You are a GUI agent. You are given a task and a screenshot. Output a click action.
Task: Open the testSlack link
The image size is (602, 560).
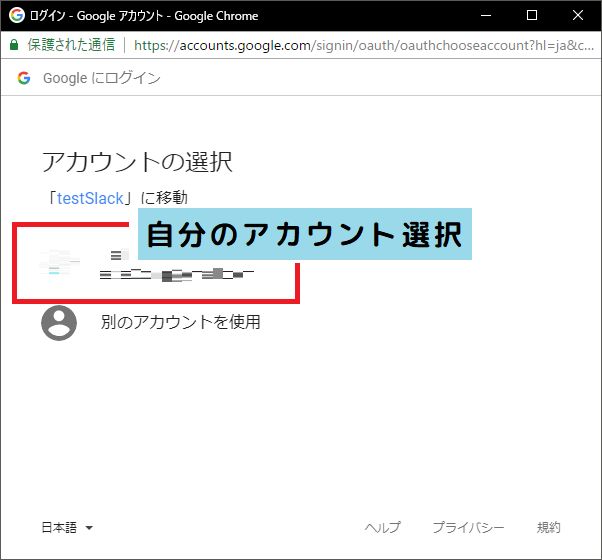[90, 198]
